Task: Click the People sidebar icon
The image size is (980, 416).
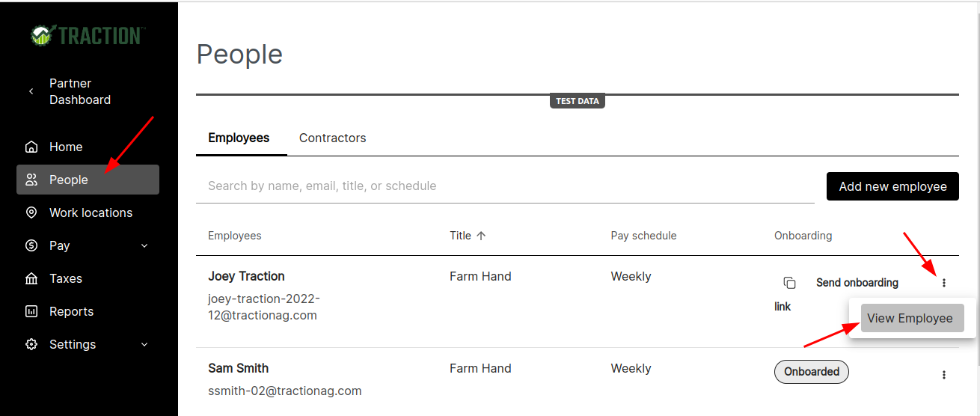Action: click(x=31, y=180)
